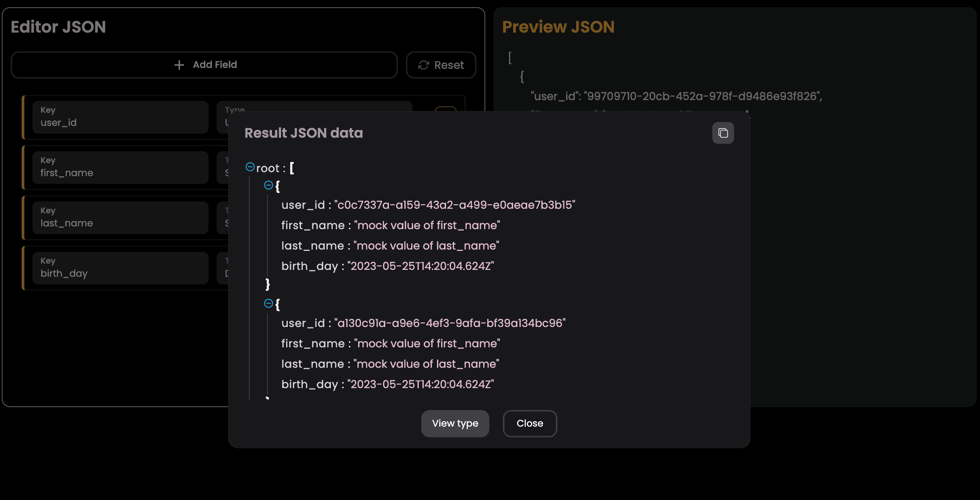Click the Add Field button
The image size is (980, 500).
pyautogui.click(x=204, y=65)
